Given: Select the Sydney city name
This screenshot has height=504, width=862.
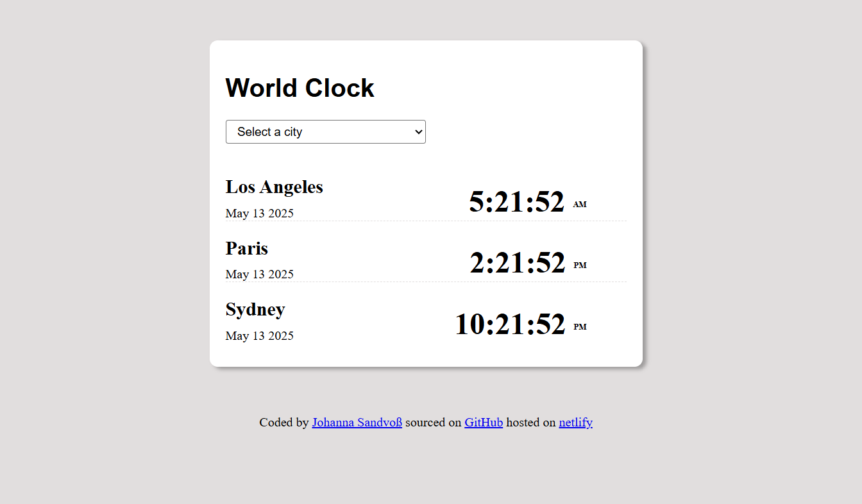Looking at the screenshot, I should [255, 309].
